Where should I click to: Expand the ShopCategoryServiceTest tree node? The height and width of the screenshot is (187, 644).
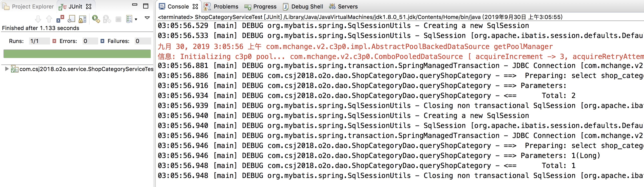click(7, 68)
